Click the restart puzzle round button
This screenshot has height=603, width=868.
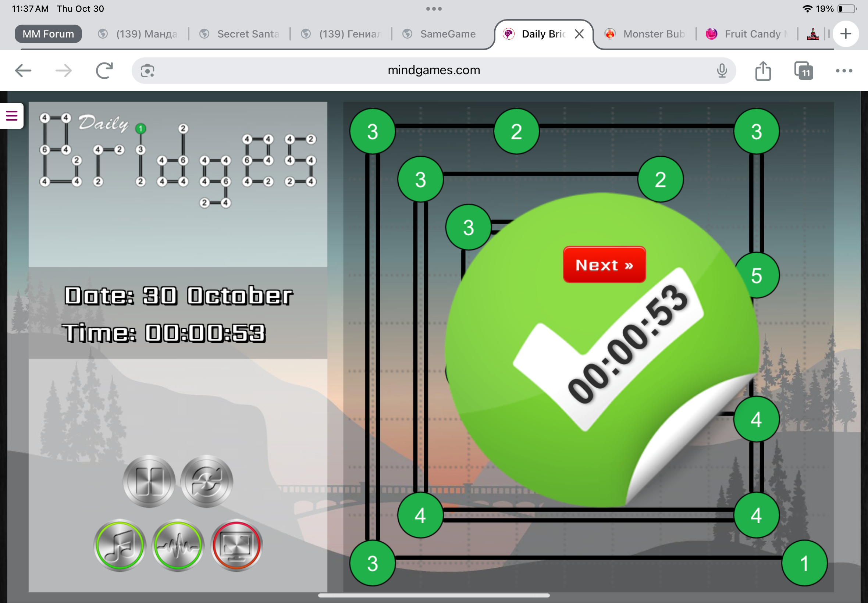point(206,481)
